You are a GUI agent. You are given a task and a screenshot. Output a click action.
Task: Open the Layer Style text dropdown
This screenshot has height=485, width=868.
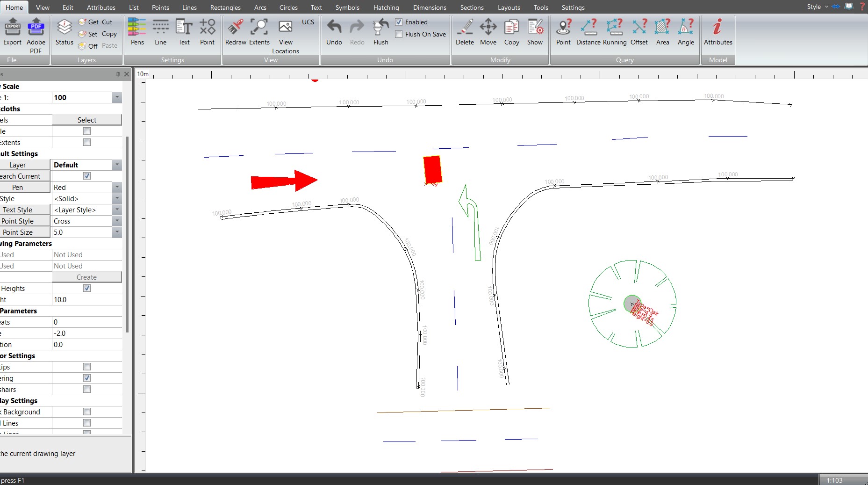(117, 210)
